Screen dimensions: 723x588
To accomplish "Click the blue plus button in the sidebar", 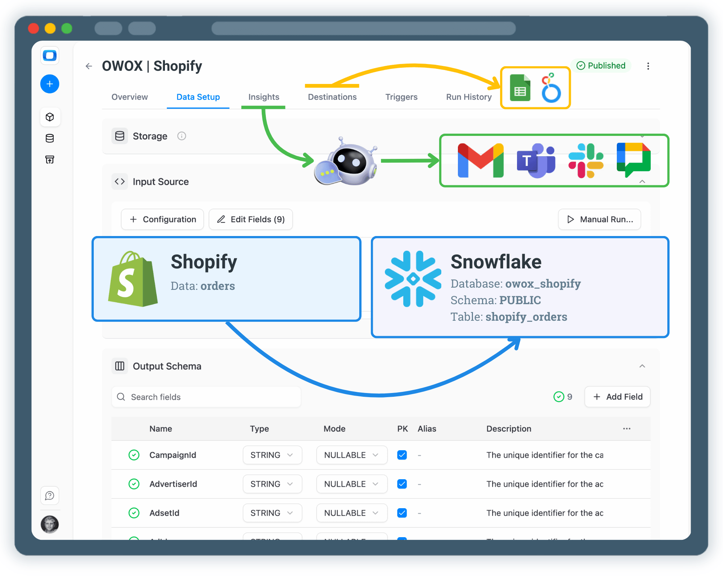I will (50, 84).
